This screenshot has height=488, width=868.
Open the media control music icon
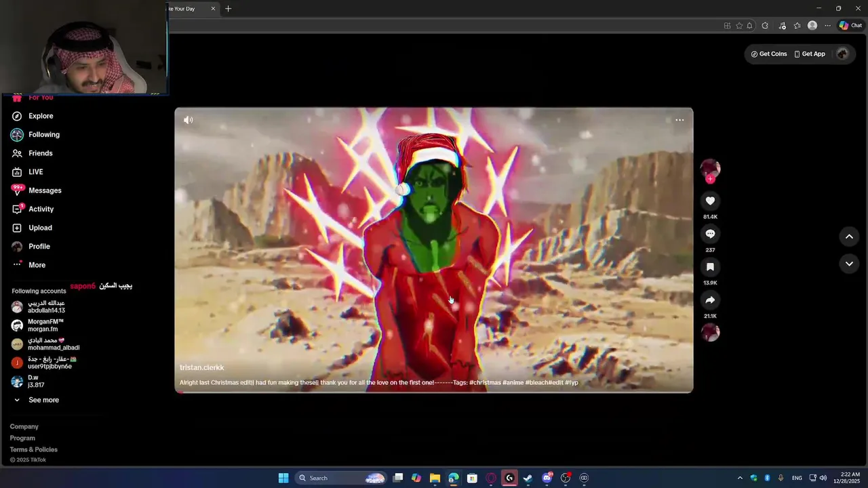[782, 26]
